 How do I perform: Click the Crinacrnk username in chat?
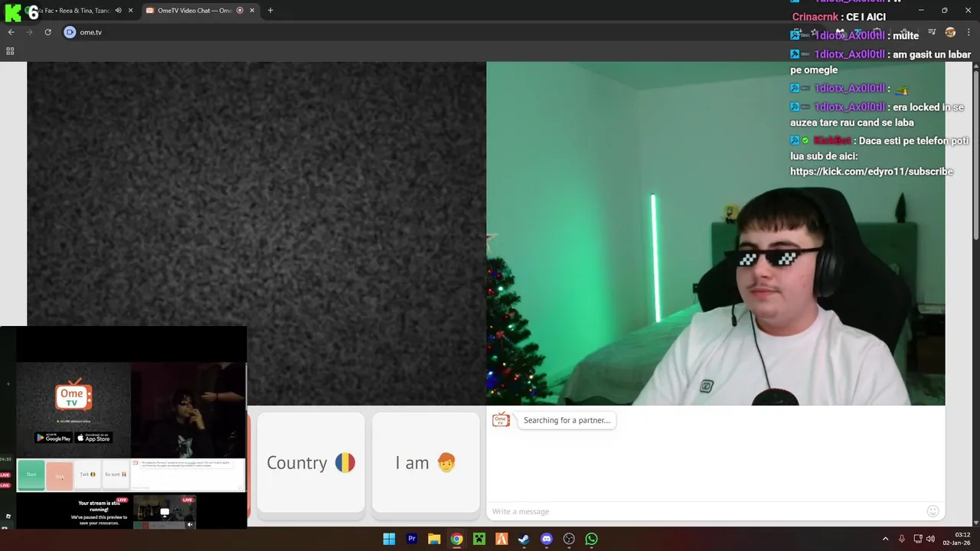pos(816,17)
